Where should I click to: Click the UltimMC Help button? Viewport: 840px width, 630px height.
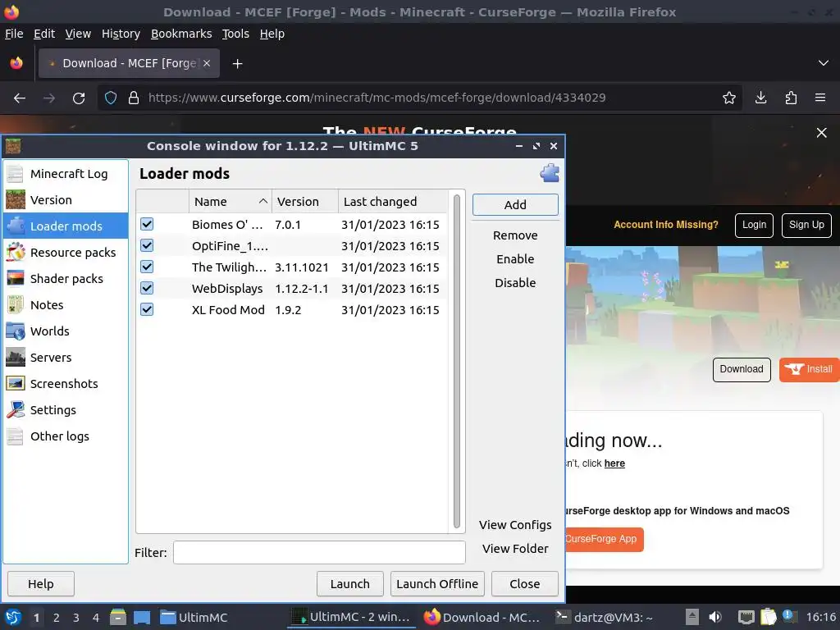[41, 584]
